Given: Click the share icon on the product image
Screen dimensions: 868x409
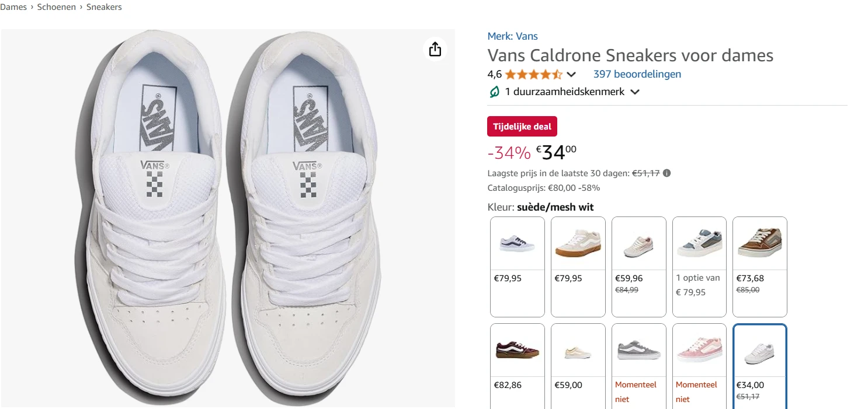Looking at the screenshot, I should point(435,50).
